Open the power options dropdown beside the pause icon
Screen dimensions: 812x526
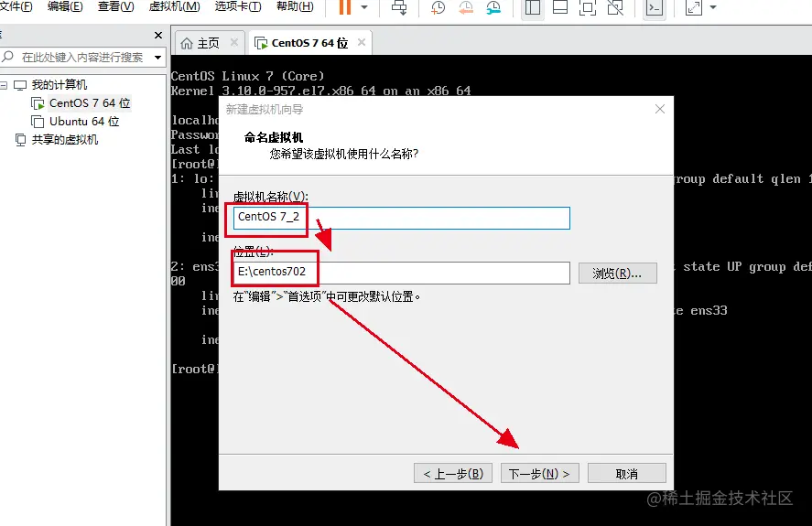364,7
